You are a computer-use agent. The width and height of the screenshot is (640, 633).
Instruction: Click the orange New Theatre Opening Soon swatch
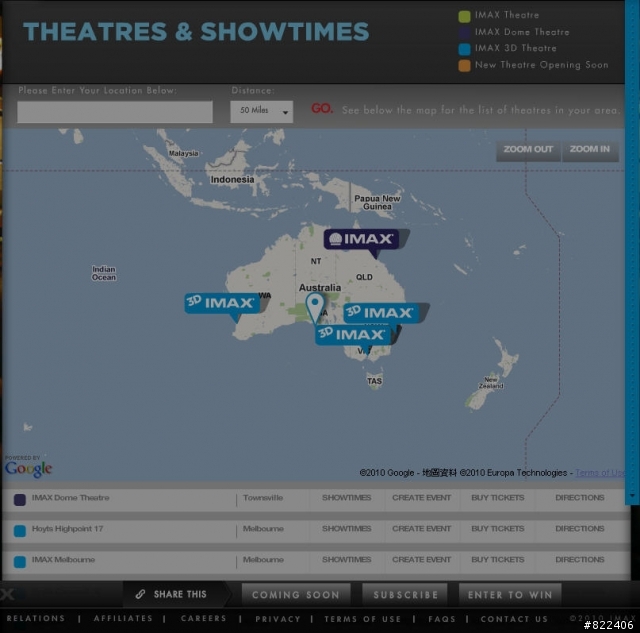[464, 66]
